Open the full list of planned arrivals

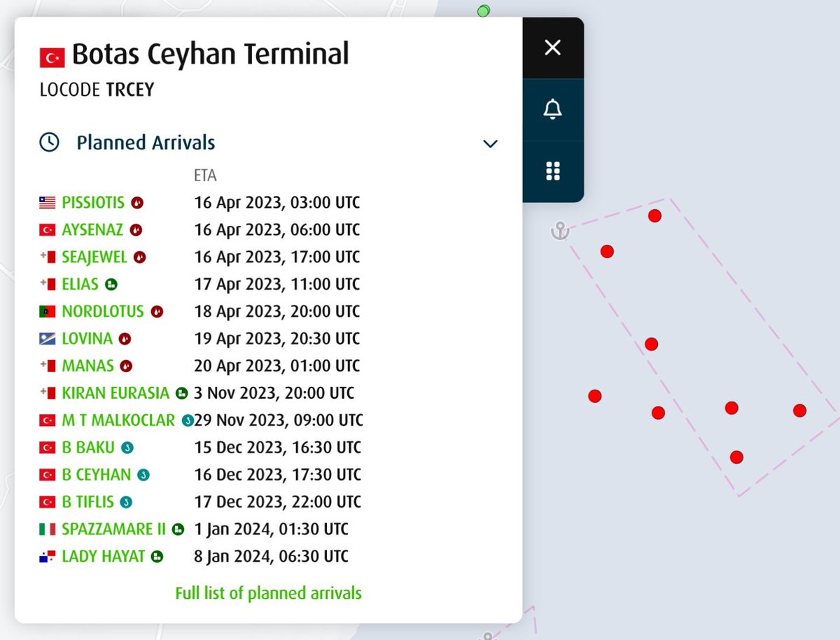point(268,593)
